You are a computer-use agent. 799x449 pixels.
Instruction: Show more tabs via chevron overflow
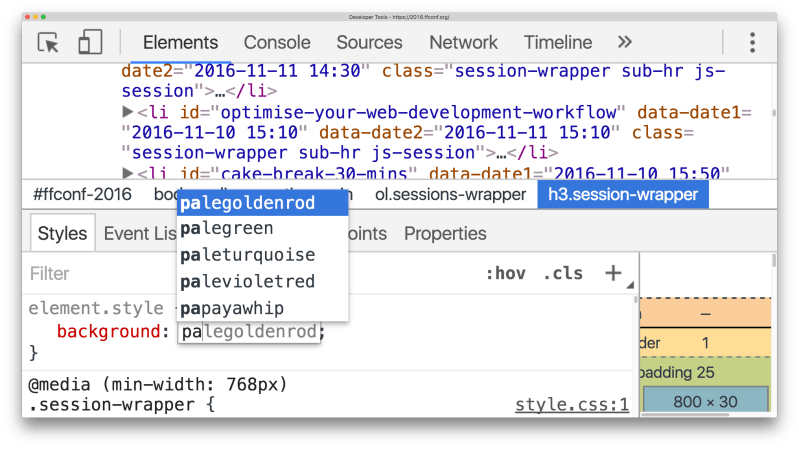625,42
